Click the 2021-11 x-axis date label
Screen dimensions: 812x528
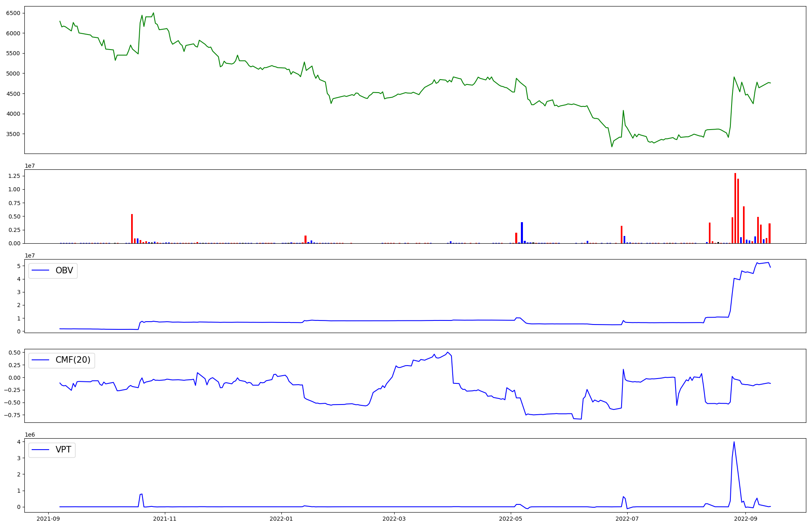(x=165, y=519)
